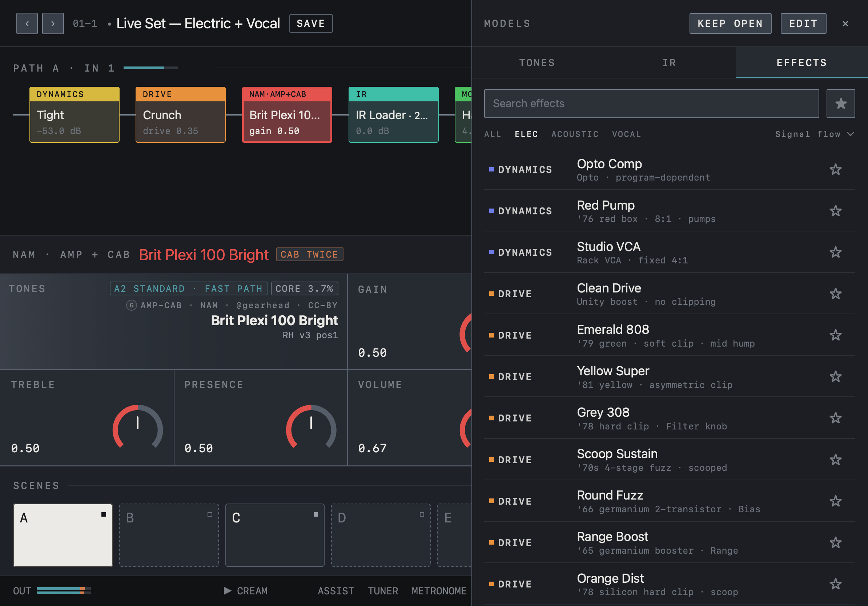868x606 pixels.
Task: Favorite the Yellow Super effect
Action: point(836,376)
